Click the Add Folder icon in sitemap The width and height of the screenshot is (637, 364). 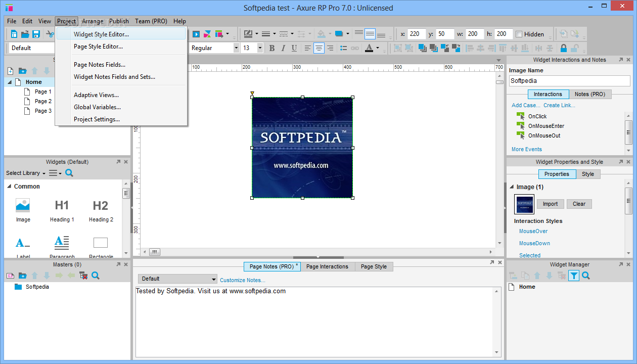pyautogui.click(x=22, y=71)
